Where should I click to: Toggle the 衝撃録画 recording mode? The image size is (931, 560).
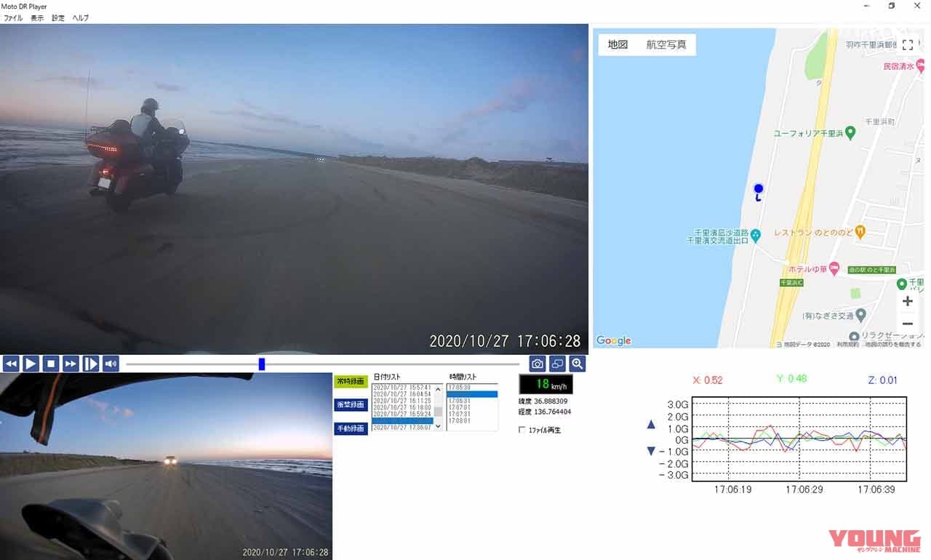(351, 405)
